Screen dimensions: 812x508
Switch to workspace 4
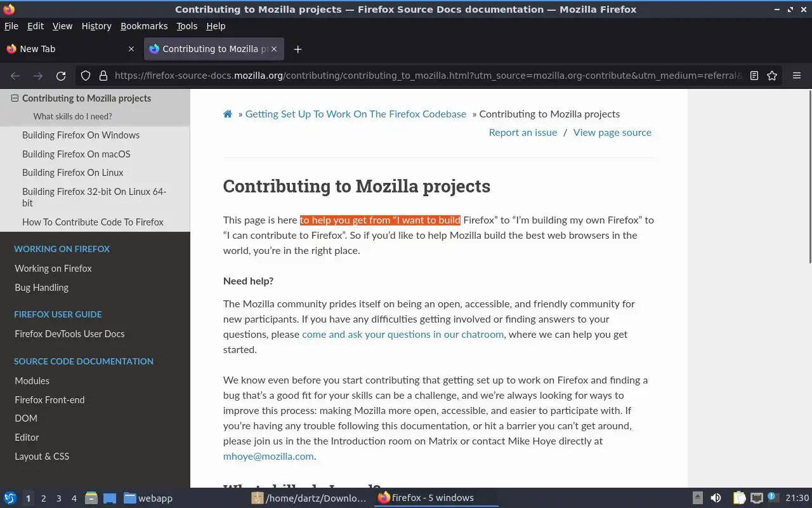74,498
